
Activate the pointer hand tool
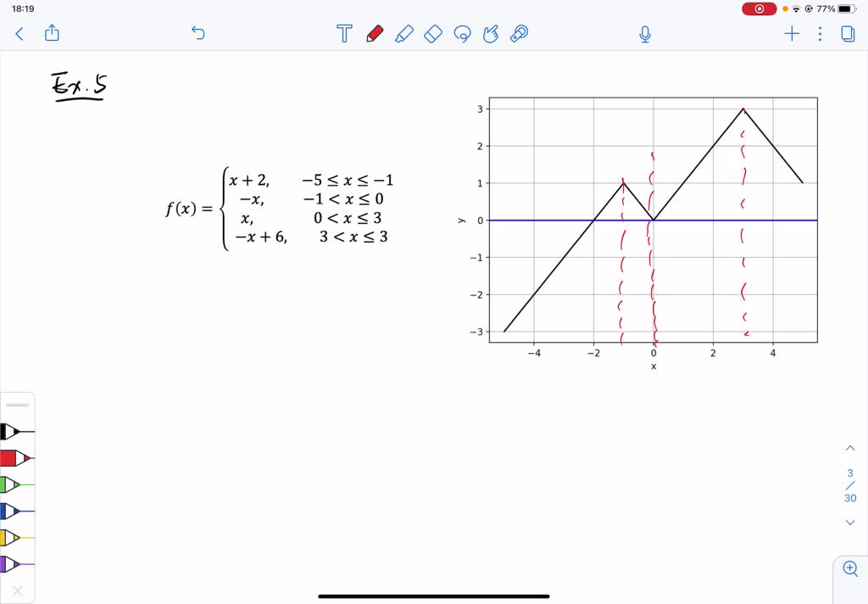[491, 34]
